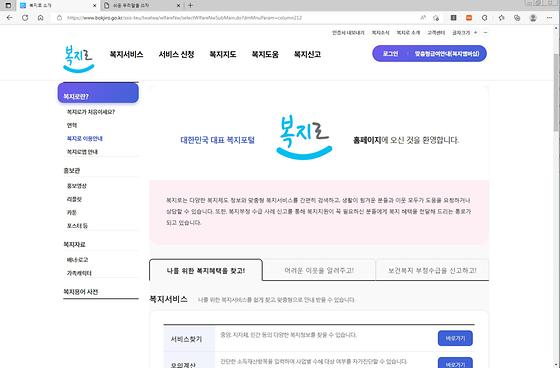Open 복지용어 사전 sidebar item
The height and width of the screenshot is (368, 560).
click(x=81, y=292)
